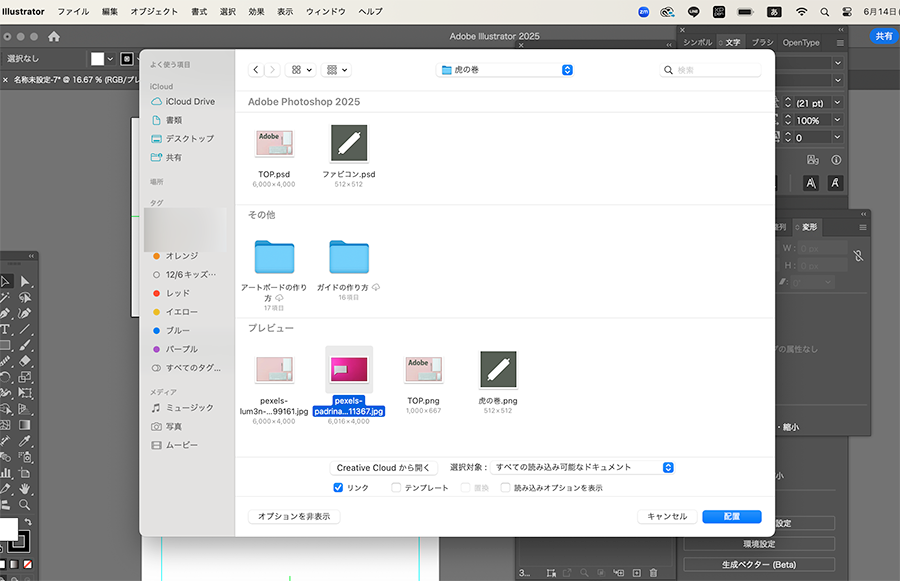Swap fill and stroke colors
The image size is (900, 581).
click(28, 522)
